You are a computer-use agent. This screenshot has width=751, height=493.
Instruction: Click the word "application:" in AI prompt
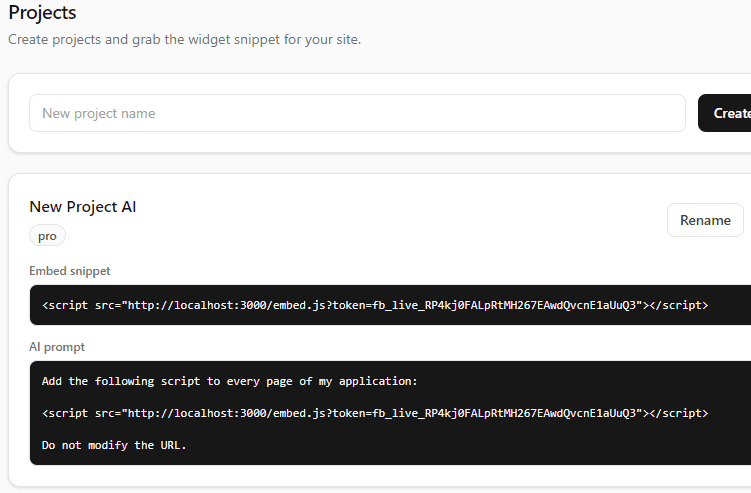(378, 381)
